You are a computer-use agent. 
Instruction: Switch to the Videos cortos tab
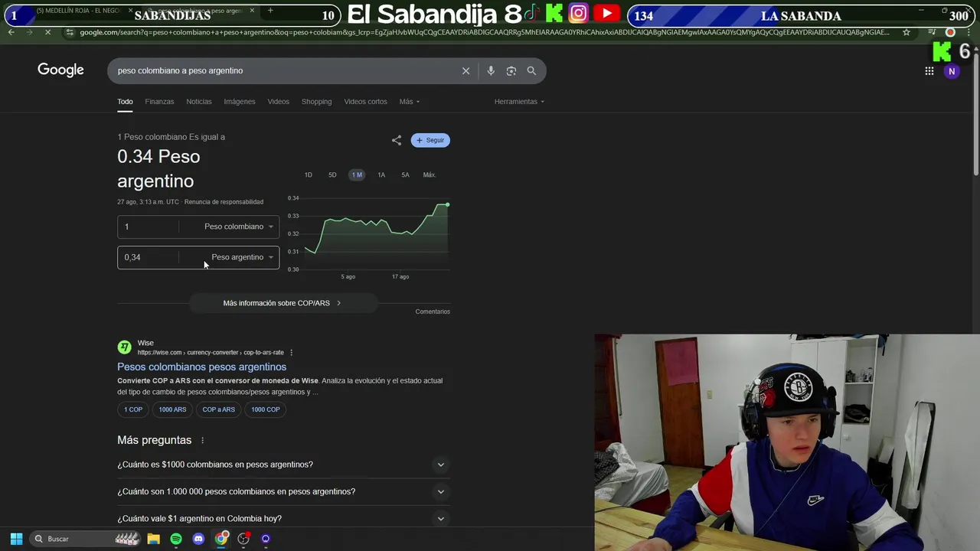(365, 102)
